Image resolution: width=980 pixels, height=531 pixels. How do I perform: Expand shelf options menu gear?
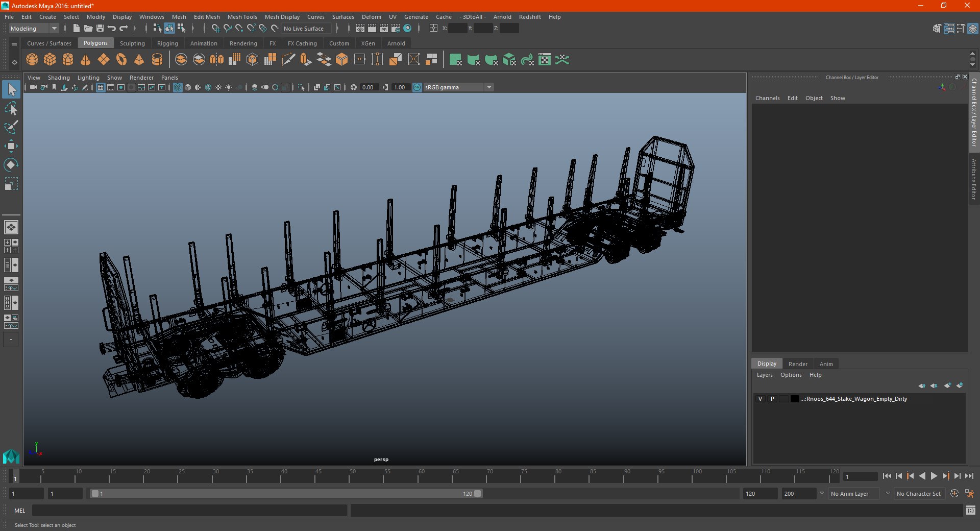point(14,62)
